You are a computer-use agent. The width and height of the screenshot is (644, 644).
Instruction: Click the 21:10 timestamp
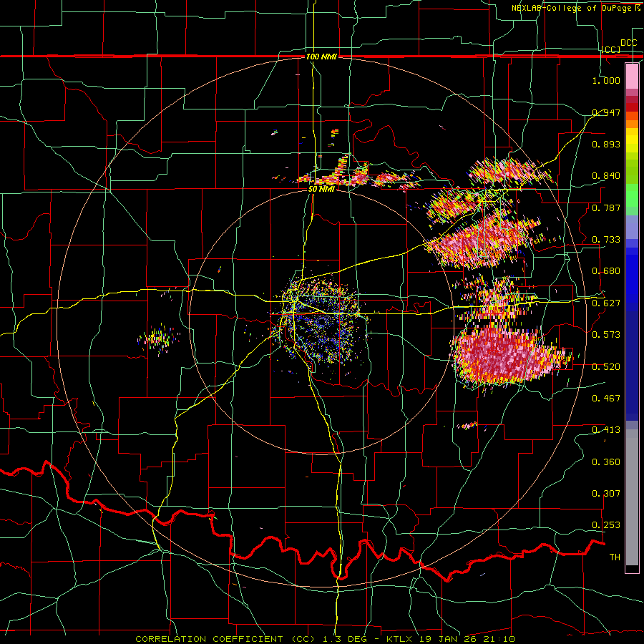point(500,639)
